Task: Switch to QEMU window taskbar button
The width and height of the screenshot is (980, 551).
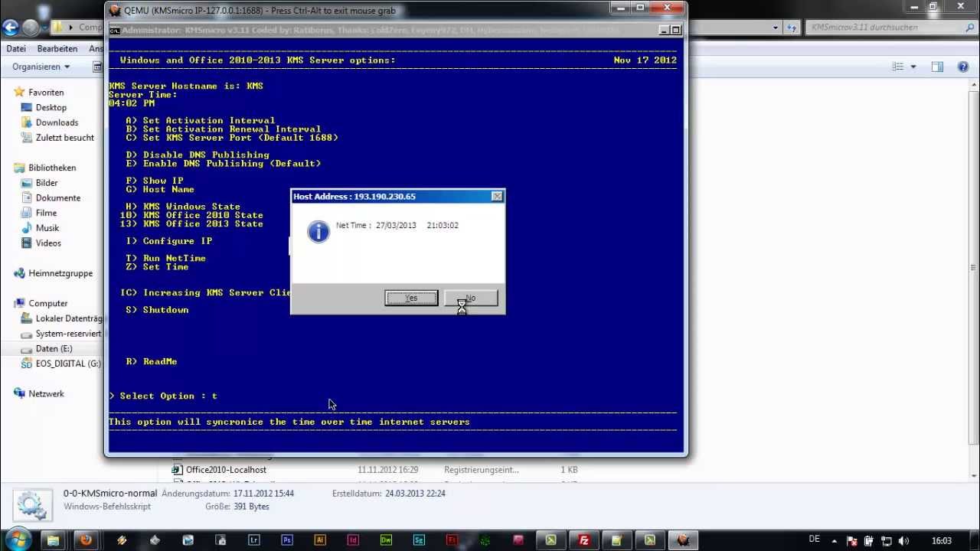Action: (683, 540)
